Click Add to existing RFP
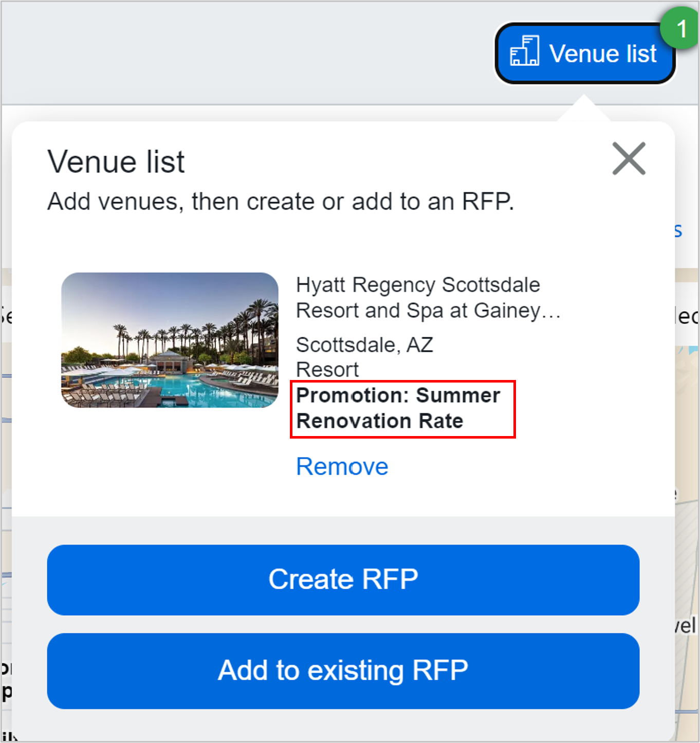This screenshot has height=743, width=700. pos(343,670)
